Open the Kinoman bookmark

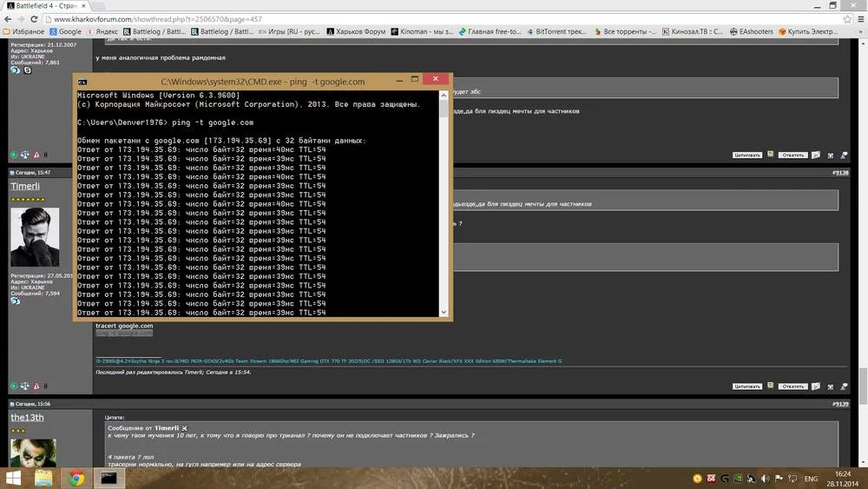[x=422, y=31]
